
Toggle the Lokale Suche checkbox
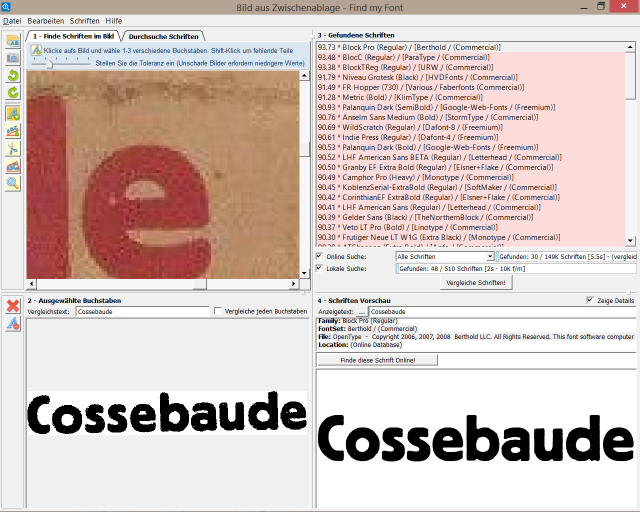point(320,268)
